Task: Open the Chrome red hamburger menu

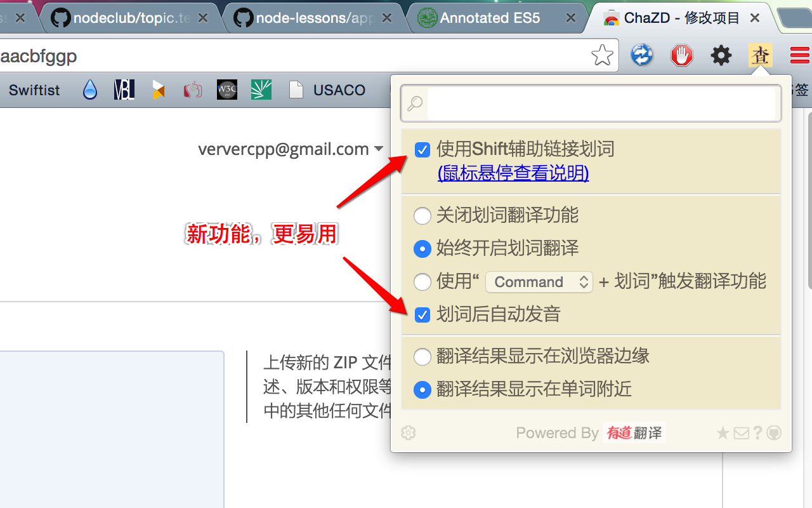Action: tap(800, 56)
